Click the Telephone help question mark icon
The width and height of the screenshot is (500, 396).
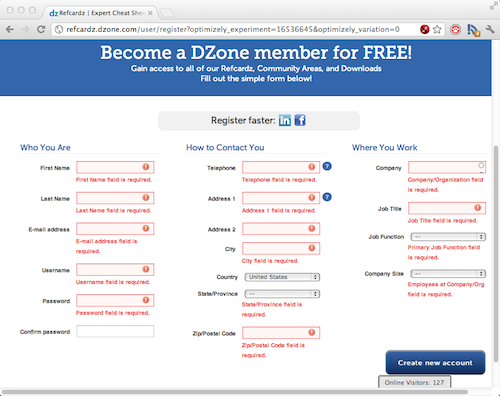click(327, 166)
